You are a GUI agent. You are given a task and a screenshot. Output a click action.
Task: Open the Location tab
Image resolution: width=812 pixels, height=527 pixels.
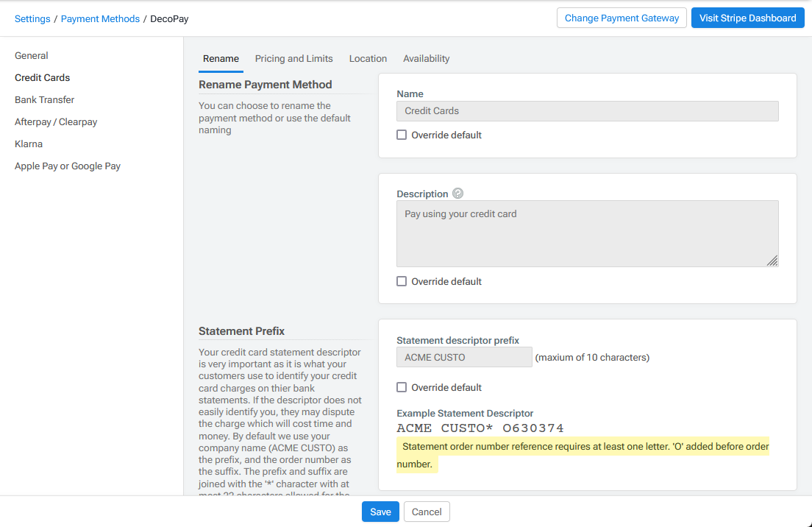click(x=368, y=58)
